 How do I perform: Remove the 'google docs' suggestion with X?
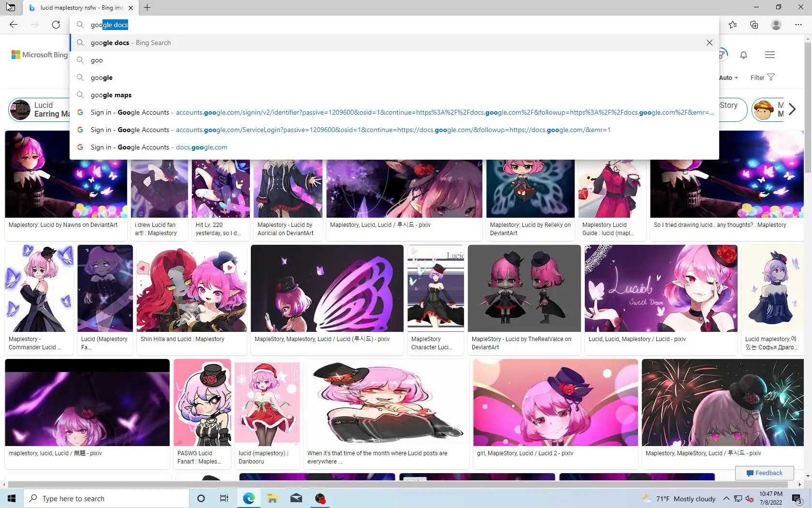click(709, 43)
